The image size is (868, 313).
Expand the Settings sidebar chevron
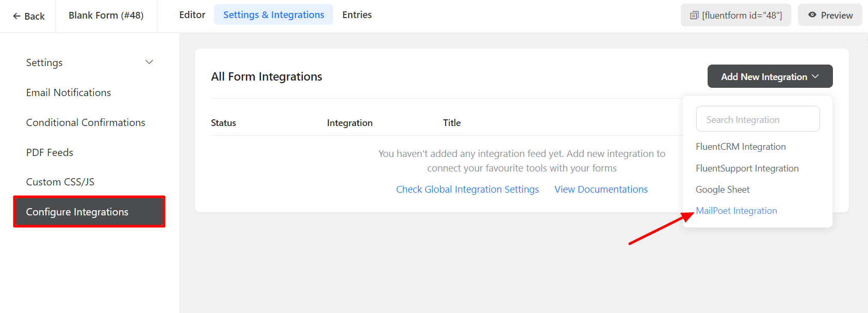click(149, 62)
